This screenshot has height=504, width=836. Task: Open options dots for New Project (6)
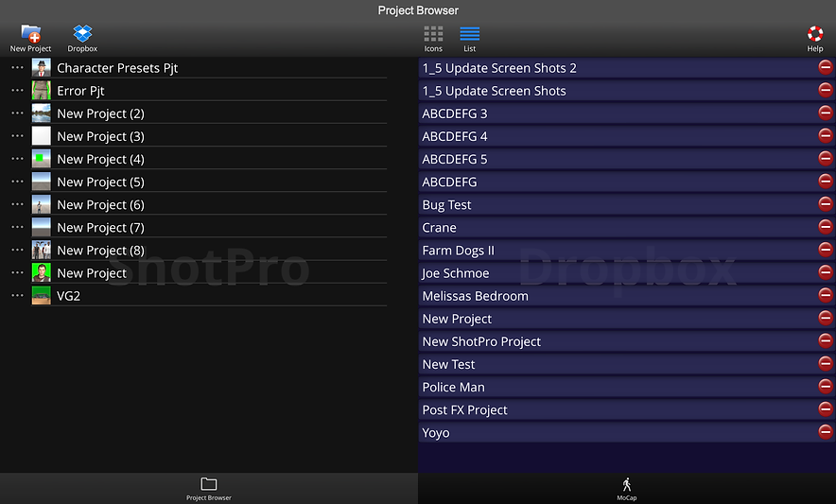[x=18, y=205]
